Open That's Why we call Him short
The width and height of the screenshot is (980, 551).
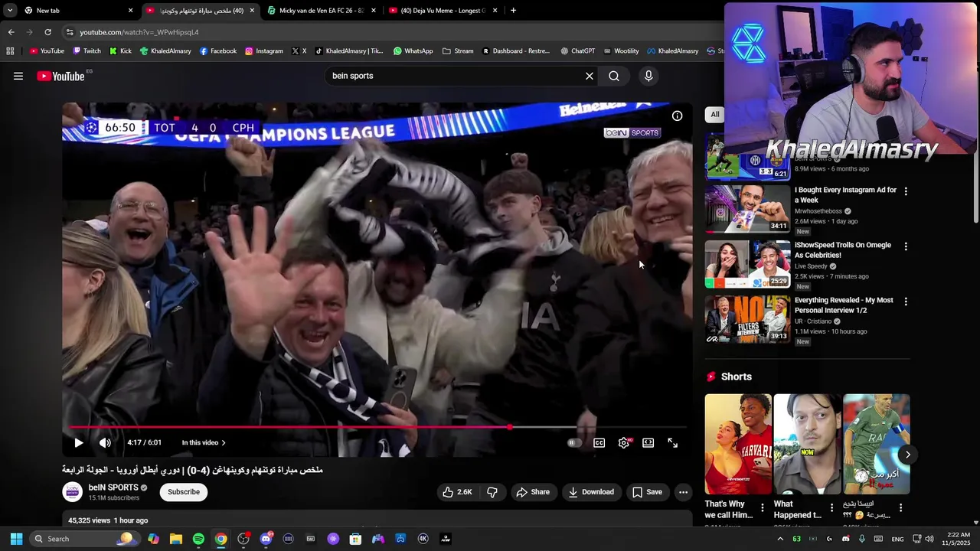tap(738, 444)
